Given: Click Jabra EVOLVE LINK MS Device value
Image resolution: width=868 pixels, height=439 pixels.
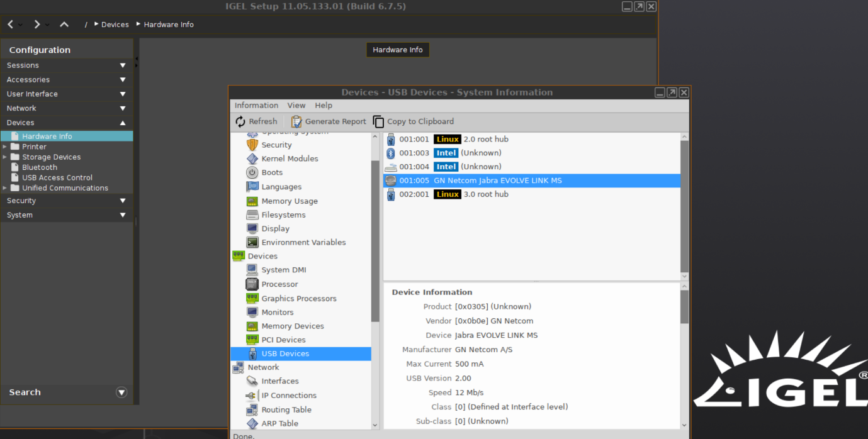Looking at the screenshot, I should pos(496,335).
